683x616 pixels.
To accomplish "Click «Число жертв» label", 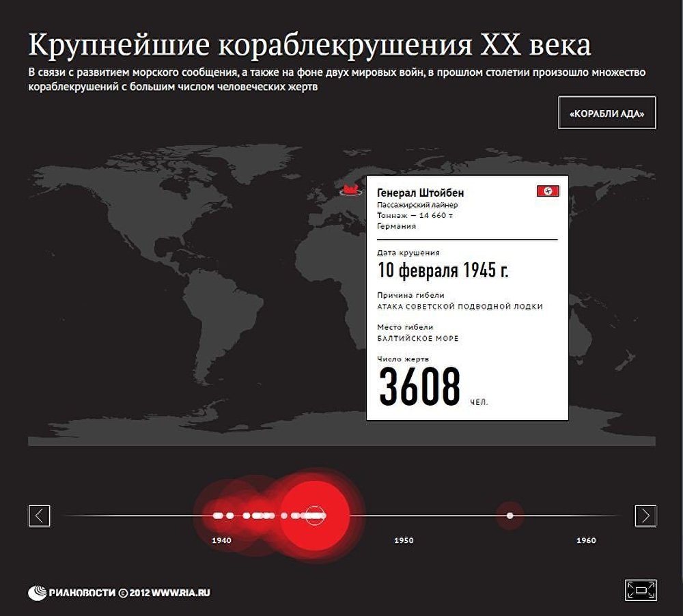I will pos(403,359).
